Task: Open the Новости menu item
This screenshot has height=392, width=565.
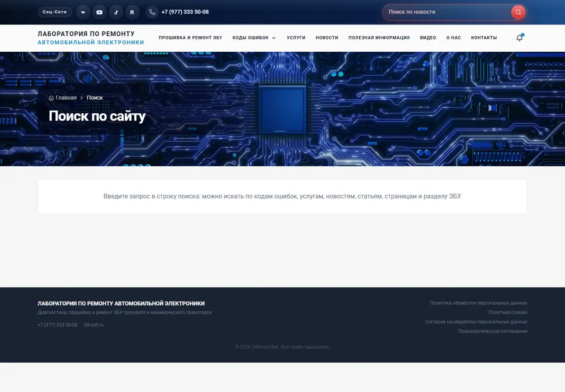Action: coord(327,38)
